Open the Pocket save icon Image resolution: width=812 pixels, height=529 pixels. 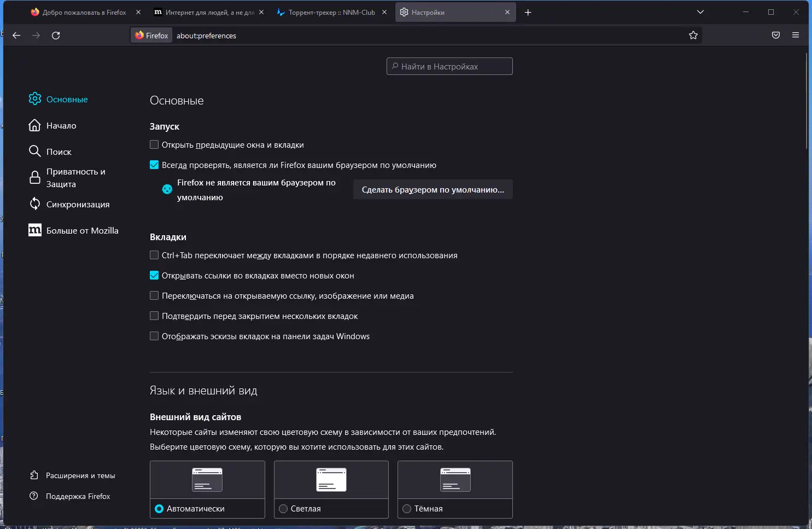pyautogui.click(x=776, y=36)
